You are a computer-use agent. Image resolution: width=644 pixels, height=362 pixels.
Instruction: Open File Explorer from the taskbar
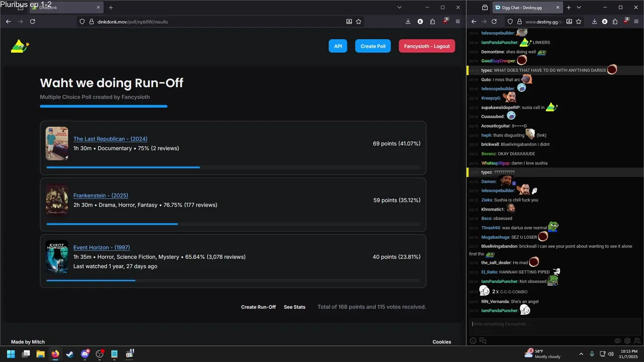(x=40, y=354)
